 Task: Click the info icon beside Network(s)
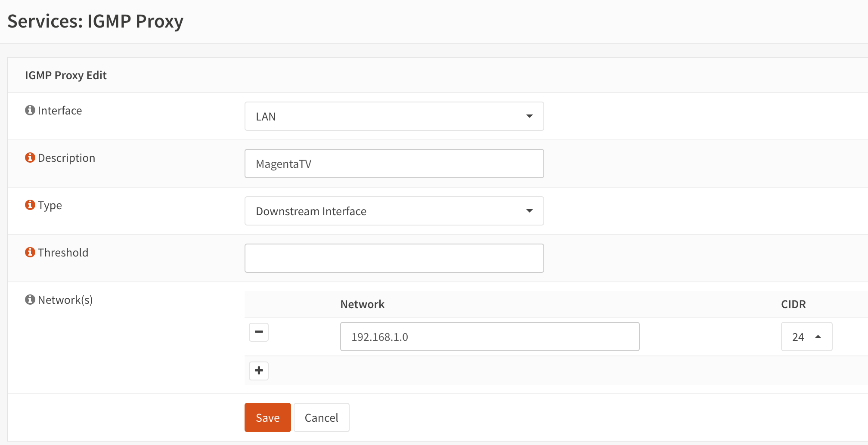pos(30,300)
